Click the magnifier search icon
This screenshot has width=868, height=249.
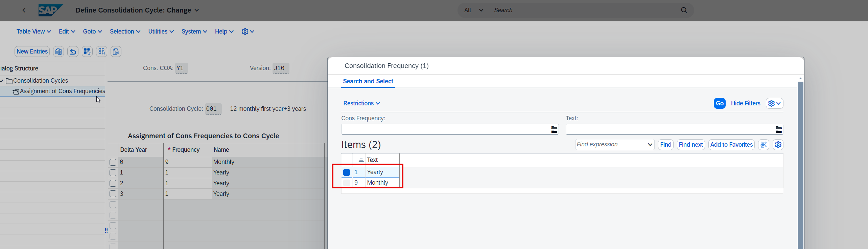(684, 10)
